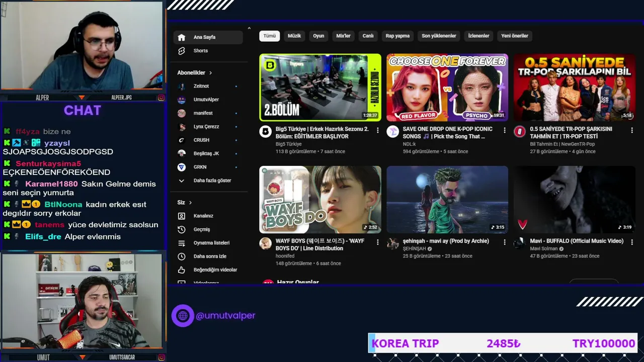
Task: Select the Canlı filter chip
Action: [368, 36]
